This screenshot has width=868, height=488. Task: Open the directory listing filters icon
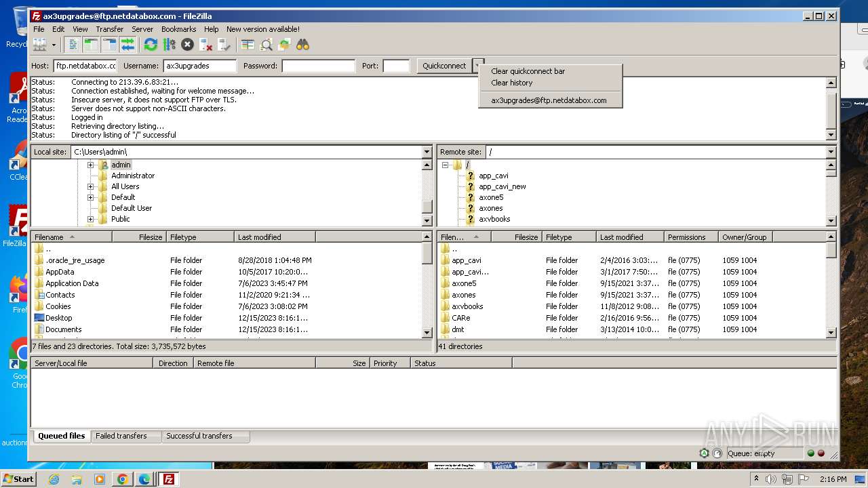tap(248, 45)
